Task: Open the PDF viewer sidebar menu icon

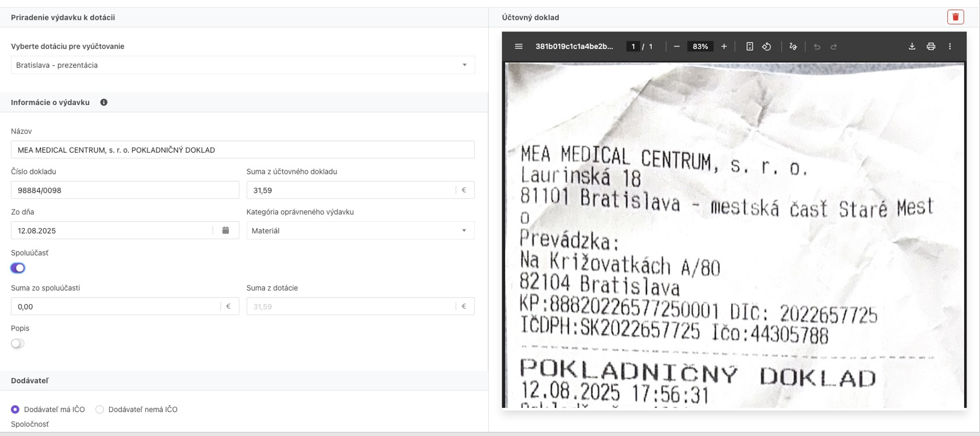Action: coord(519,47)
